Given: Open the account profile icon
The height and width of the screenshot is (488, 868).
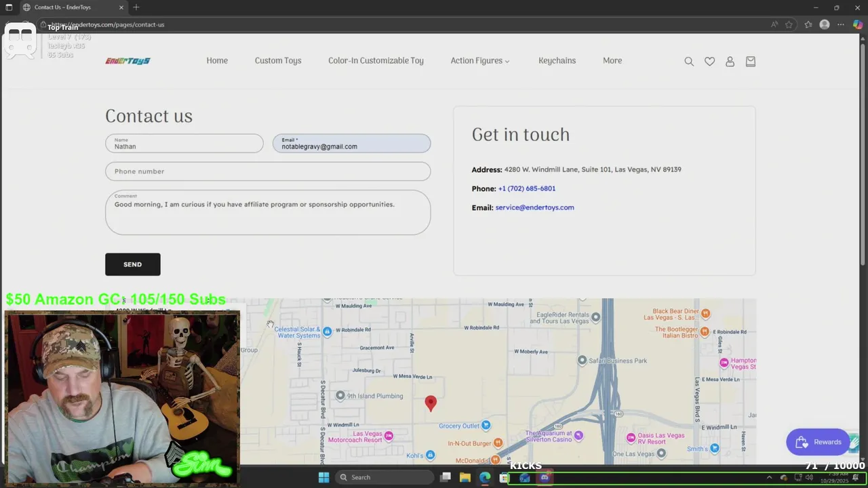Looking at the screenshot, I should (730, 61).
